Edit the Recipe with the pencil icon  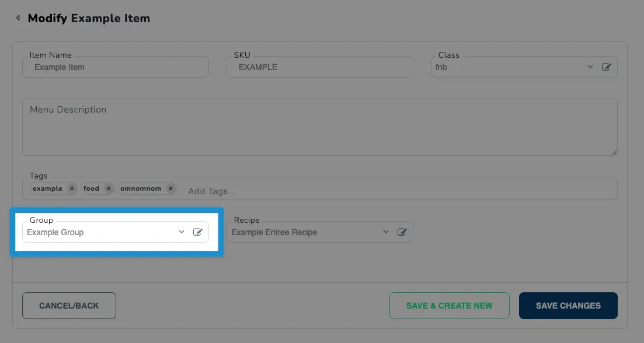402,232
